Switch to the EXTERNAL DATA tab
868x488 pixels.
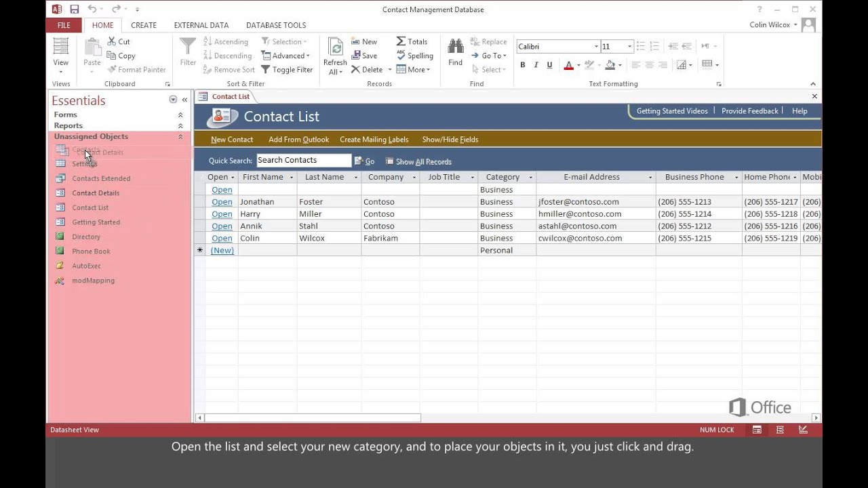point(201,25)
